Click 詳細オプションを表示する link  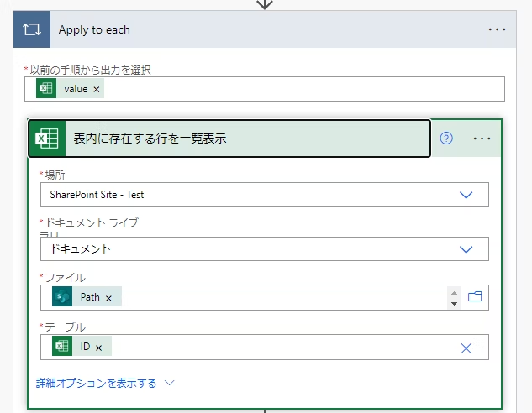[97, 383]
